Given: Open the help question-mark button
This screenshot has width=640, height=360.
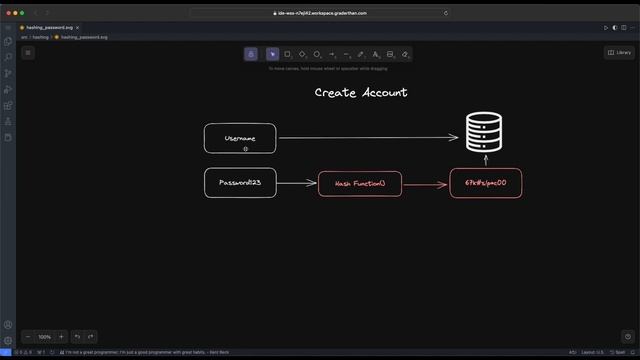Looking at the screenshot, I should click(628, 337).
